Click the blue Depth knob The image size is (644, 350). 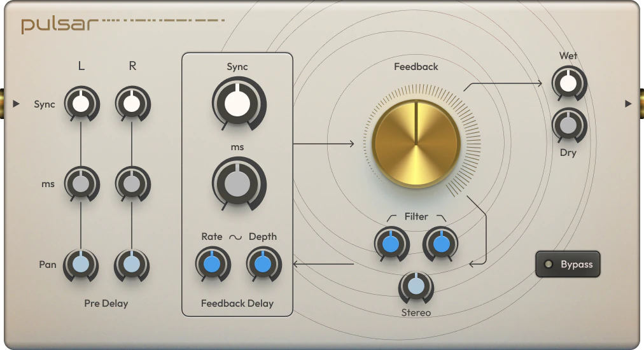[263, 264]
